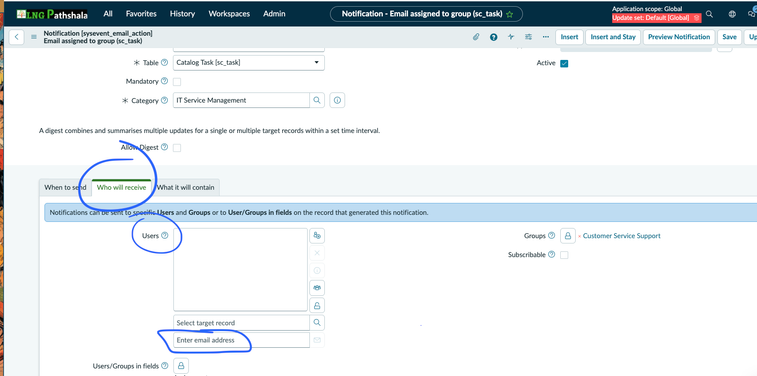Click the add email envelope icon
This screenshot has height=376, width=757.
[317, 340]
